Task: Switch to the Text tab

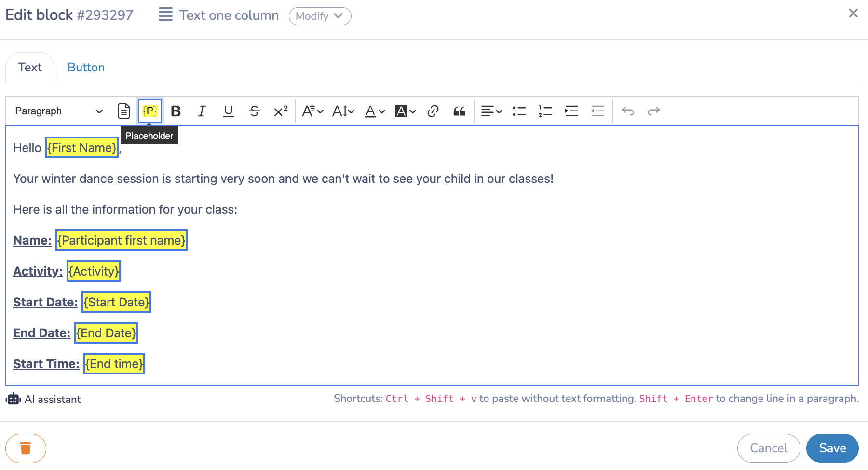Action: (x=30, y=68)
